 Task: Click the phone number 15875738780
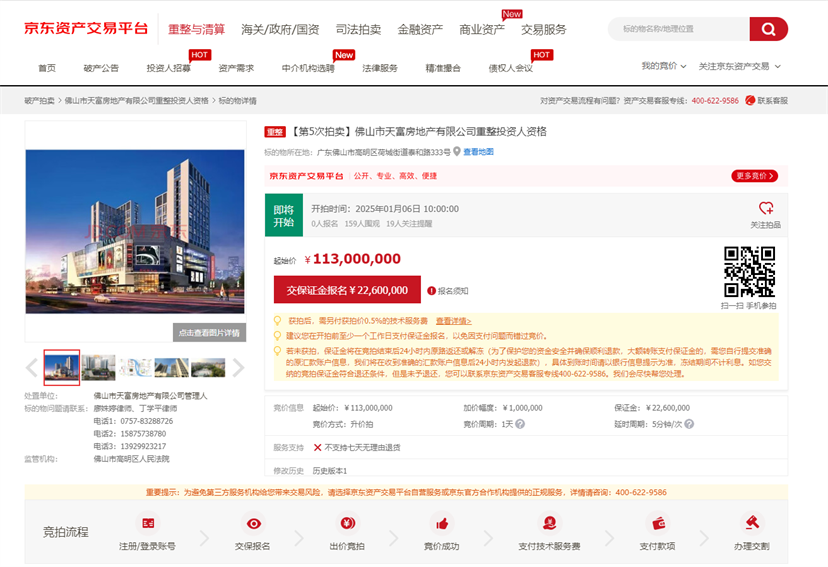pos(143,434)
